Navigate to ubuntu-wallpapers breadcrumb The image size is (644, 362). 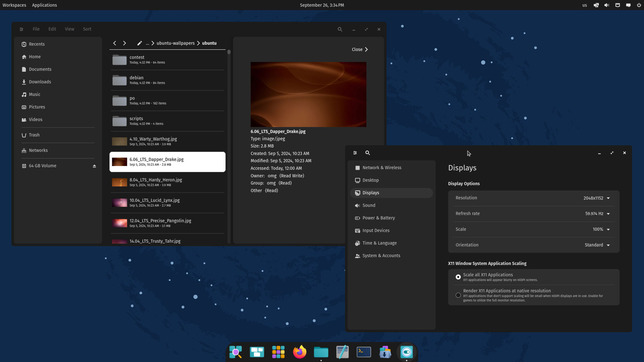tap(175, 43)
